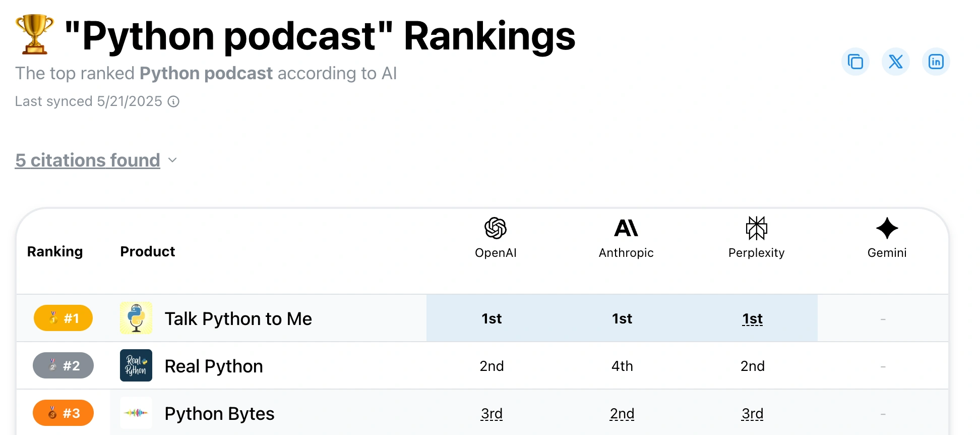
Task: Share rankings on LinkedIn
Action: click(936, 62)
